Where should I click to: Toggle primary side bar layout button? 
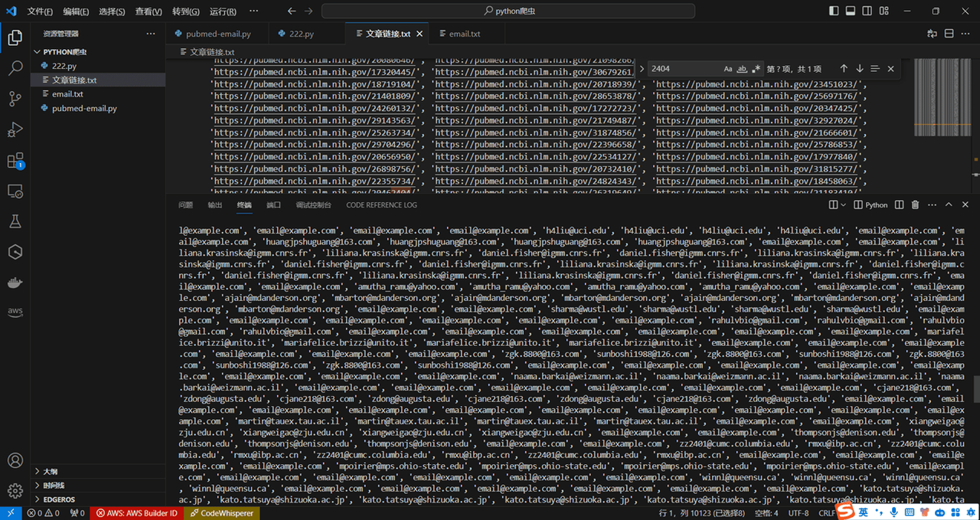pyautogui.click(x=835, y=11)
